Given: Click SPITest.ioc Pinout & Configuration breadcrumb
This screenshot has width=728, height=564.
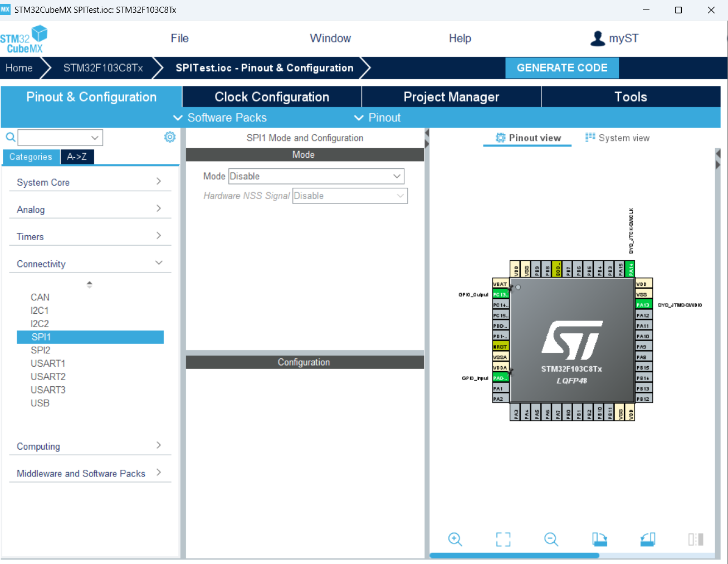Looking at the screenshot, I should point(265,68).
